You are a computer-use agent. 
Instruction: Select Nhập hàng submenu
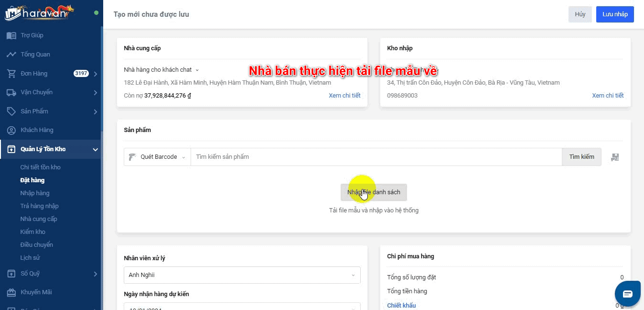[35, 193]
